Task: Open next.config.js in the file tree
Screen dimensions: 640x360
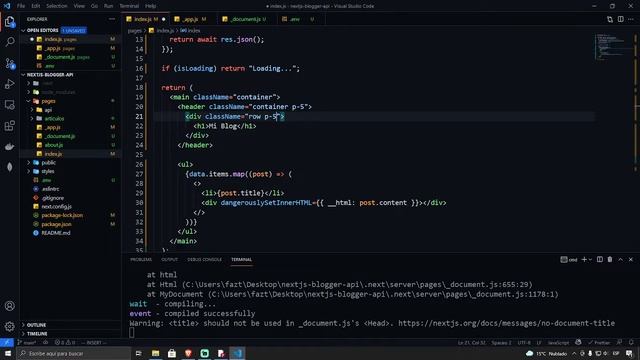Action: 56,207
